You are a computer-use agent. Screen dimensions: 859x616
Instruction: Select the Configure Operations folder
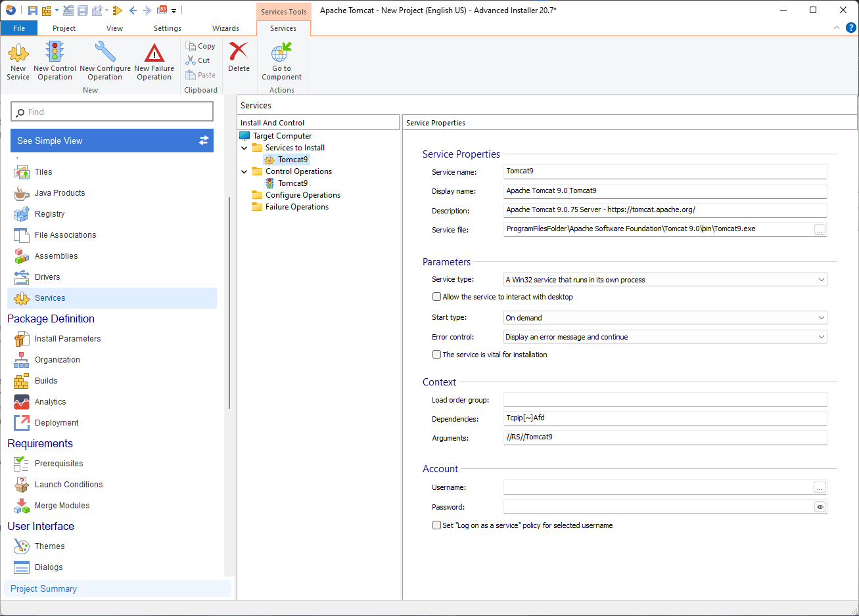pos(303,195)
